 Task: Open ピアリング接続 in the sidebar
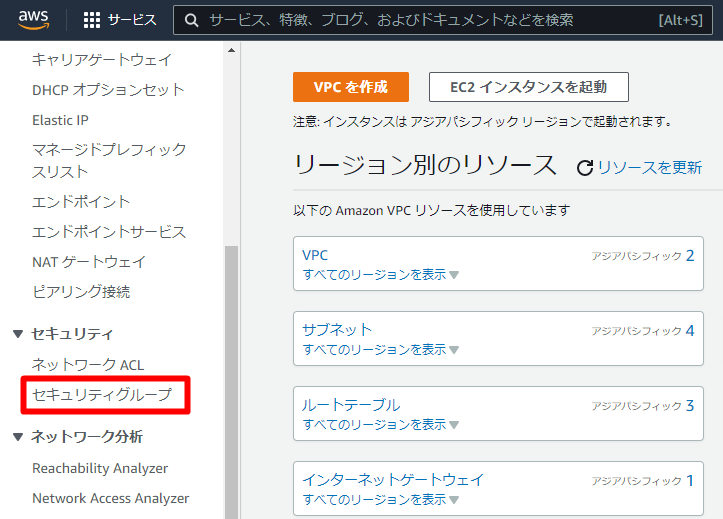click(81, 292)
